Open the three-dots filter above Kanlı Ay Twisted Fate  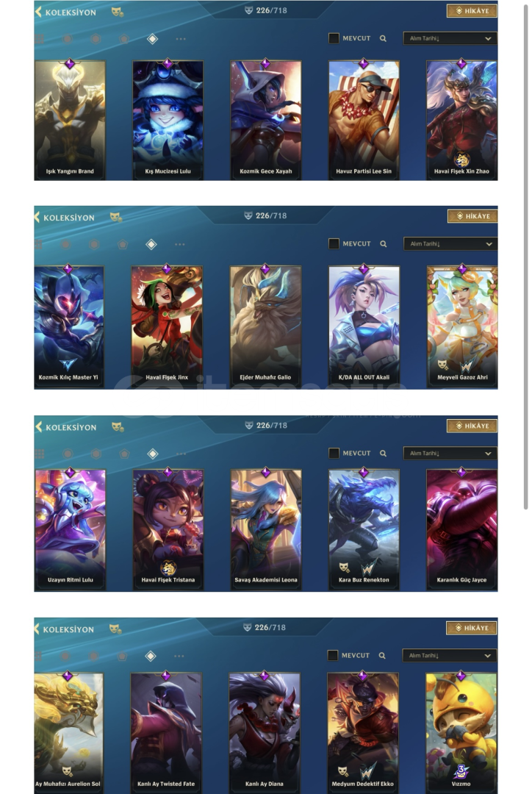[179, 656]
